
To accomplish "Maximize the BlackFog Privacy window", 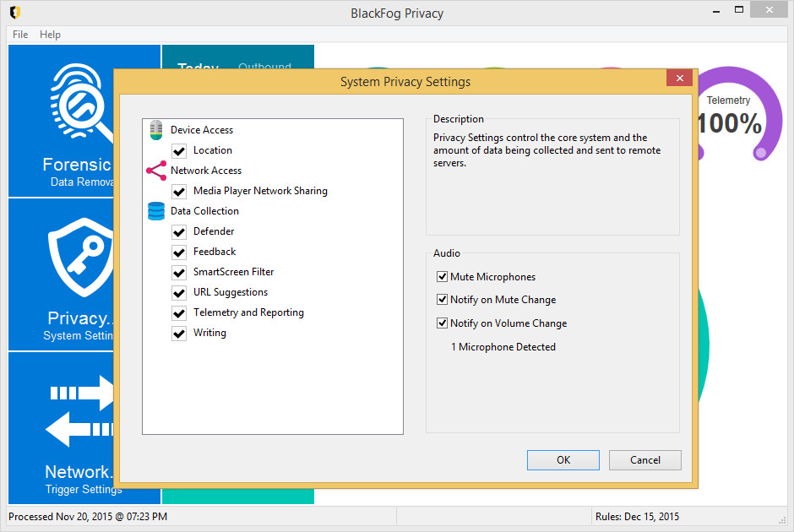I will (x=739, y=9).
